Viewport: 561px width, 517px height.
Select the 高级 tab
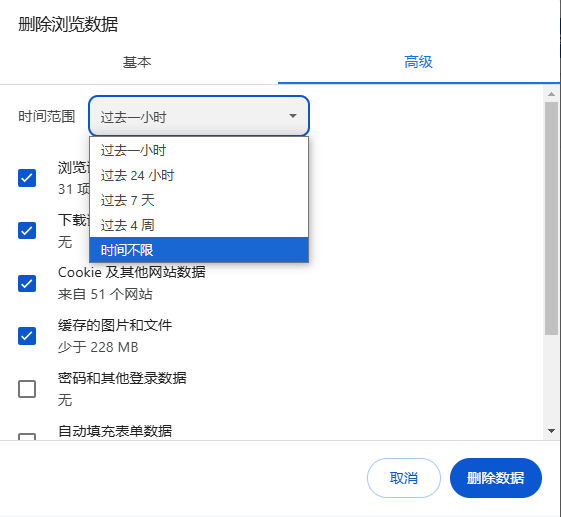(418, 63)
